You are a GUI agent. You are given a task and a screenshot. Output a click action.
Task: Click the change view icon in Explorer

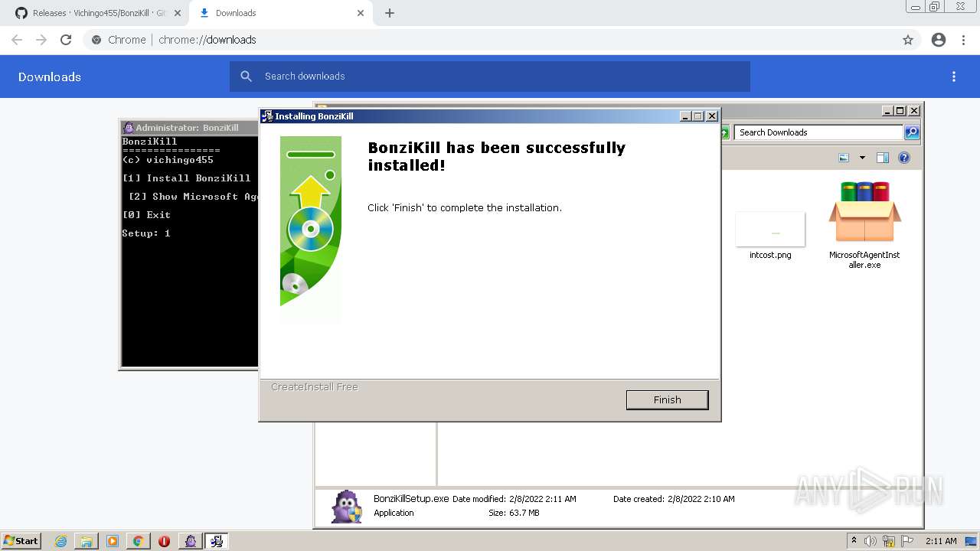[844, 158]
